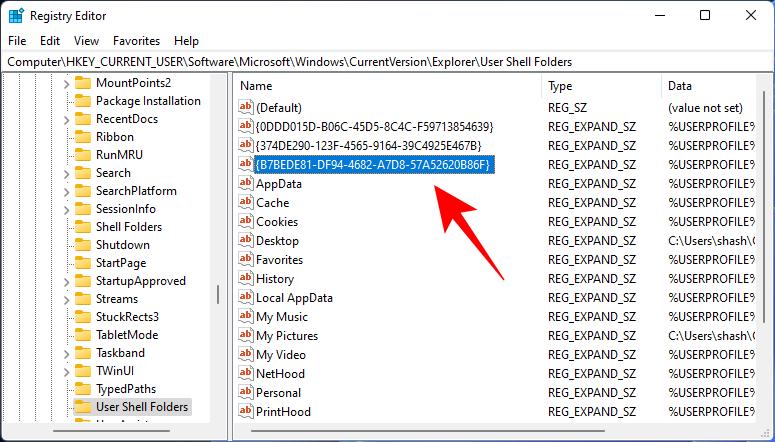The image size is (775, 442).
Task: Select the Taskband folder icon in tree
Action: pos(84,353)
